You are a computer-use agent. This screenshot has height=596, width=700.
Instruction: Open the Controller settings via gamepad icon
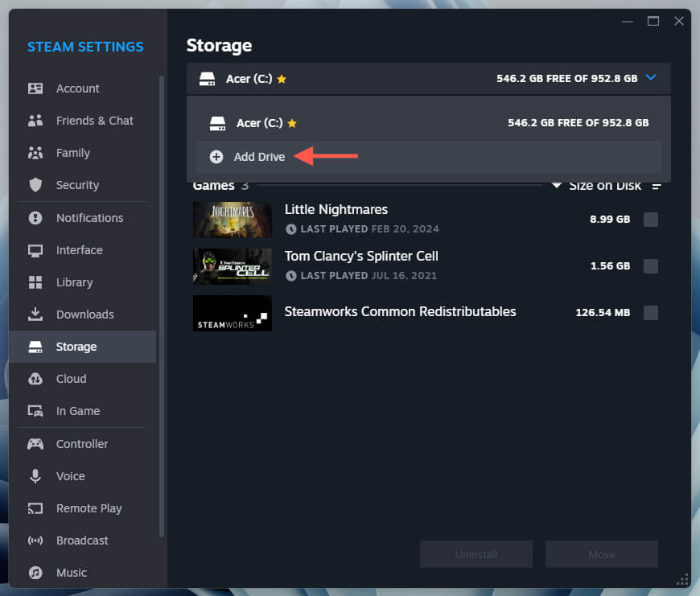pyautogui.click(x=36, y=443)
